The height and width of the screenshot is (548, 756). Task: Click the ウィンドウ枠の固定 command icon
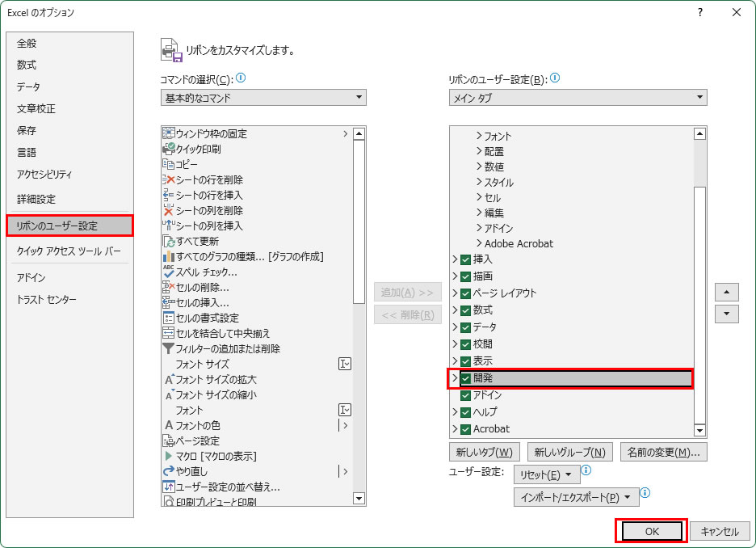168,133
